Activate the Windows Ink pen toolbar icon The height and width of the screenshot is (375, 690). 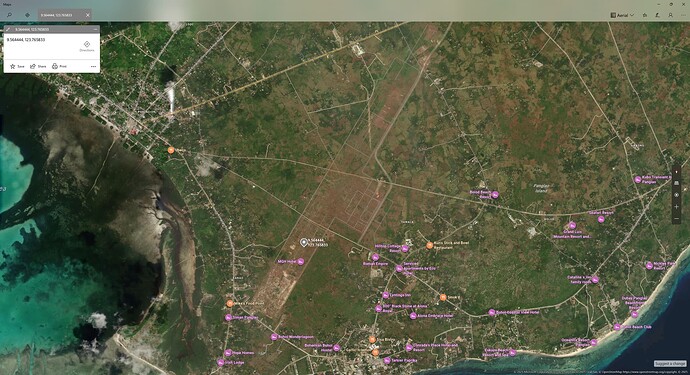[x=657, y=15]
